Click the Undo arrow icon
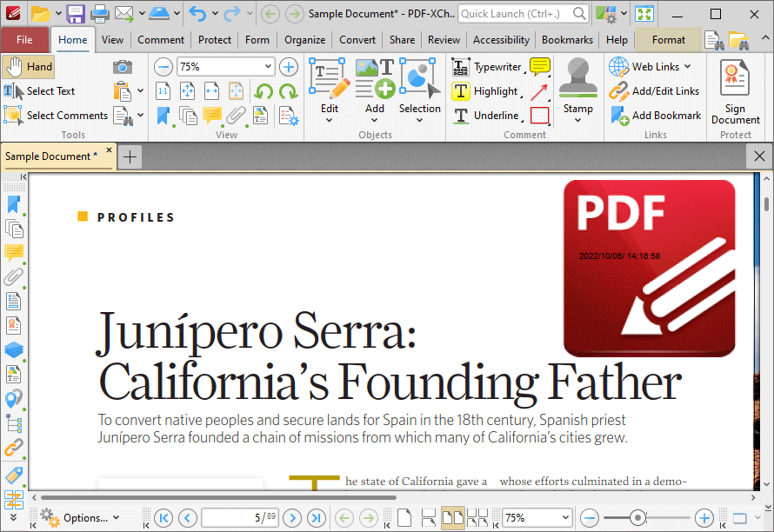The height and width of the screenshot is (532, 774). [197, 14]
